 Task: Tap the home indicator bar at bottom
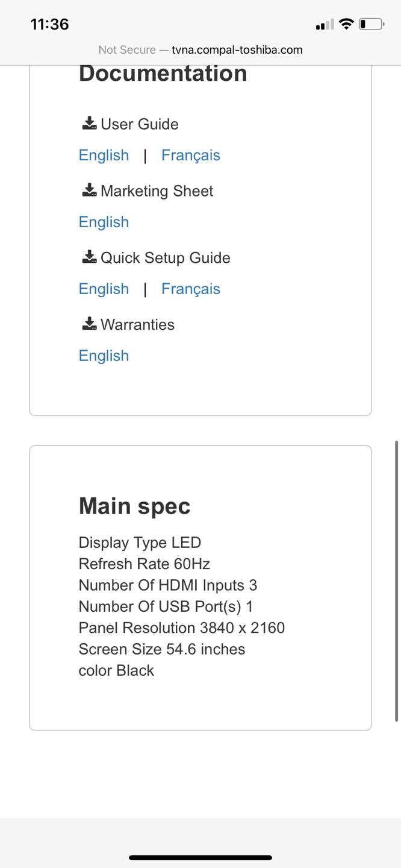[x=200, y=857]
